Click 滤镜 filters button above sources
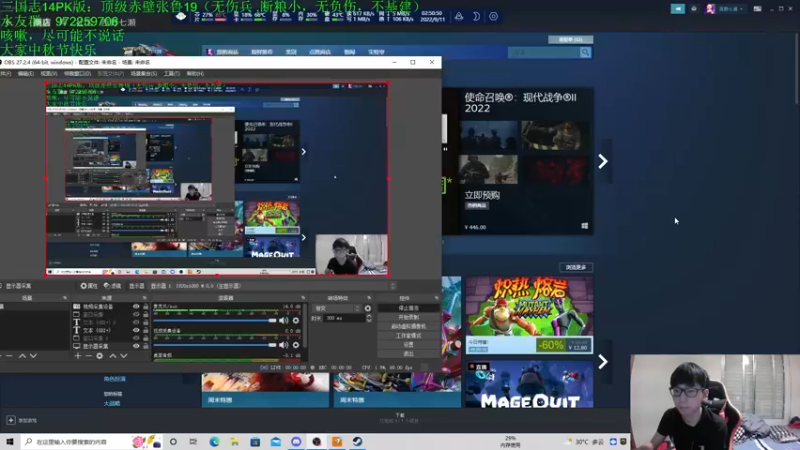This screenshot has width=800, height=450. tap(113, 286)
